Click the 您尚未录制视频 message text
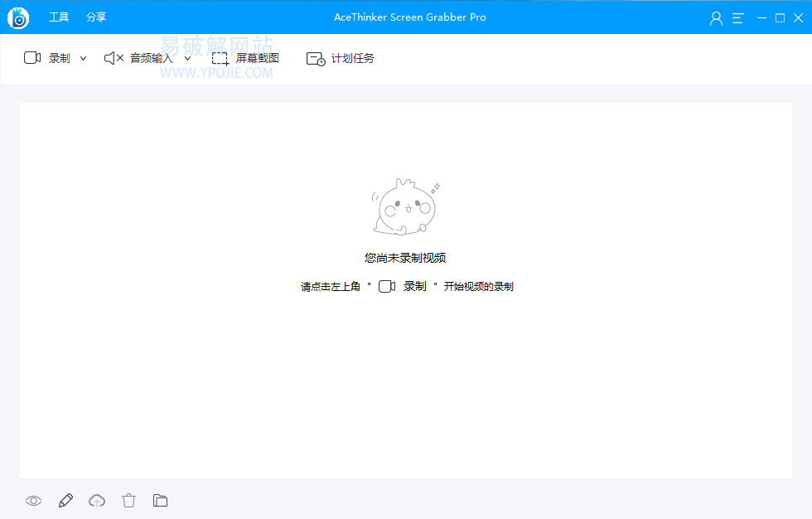 (405, 258)
